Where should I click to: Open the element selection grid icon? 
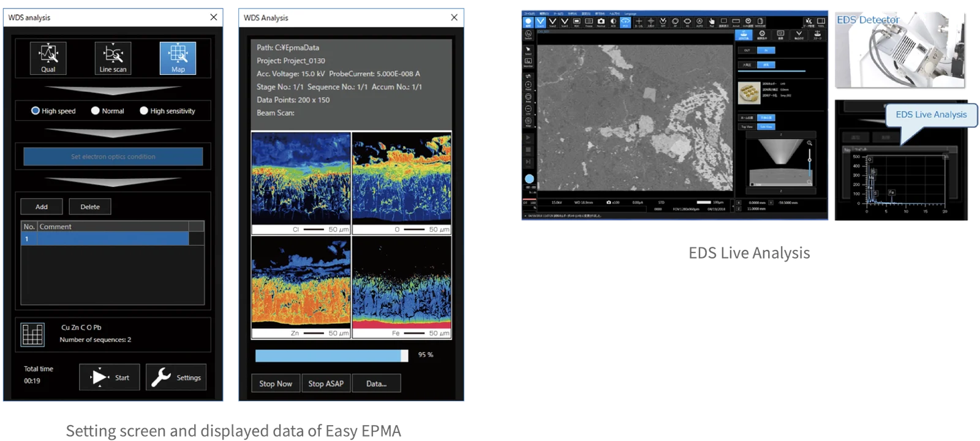32,334
